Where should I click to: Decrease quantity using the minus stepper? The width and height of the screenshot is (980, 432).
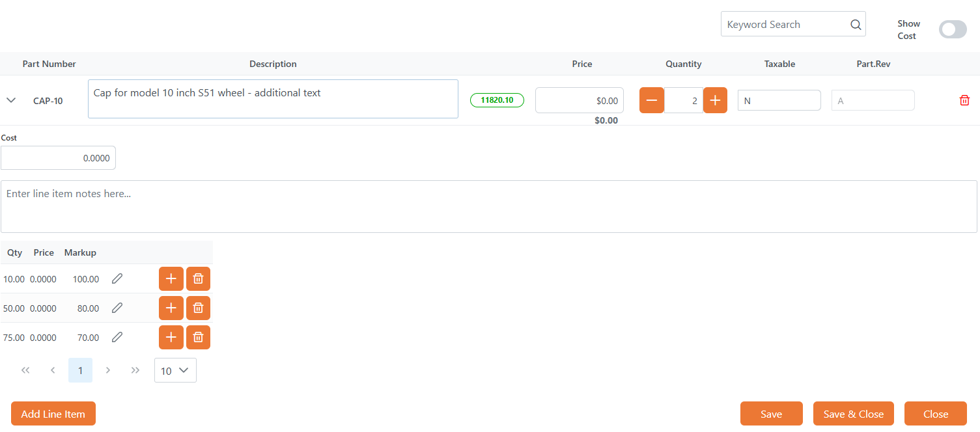click(x=651, y=100)
